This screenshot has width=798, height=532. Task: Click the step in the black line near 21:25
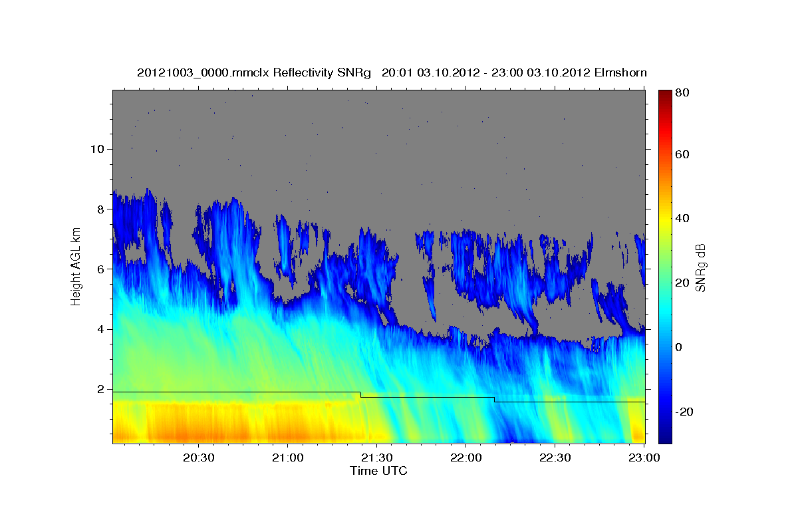[360, 394]
